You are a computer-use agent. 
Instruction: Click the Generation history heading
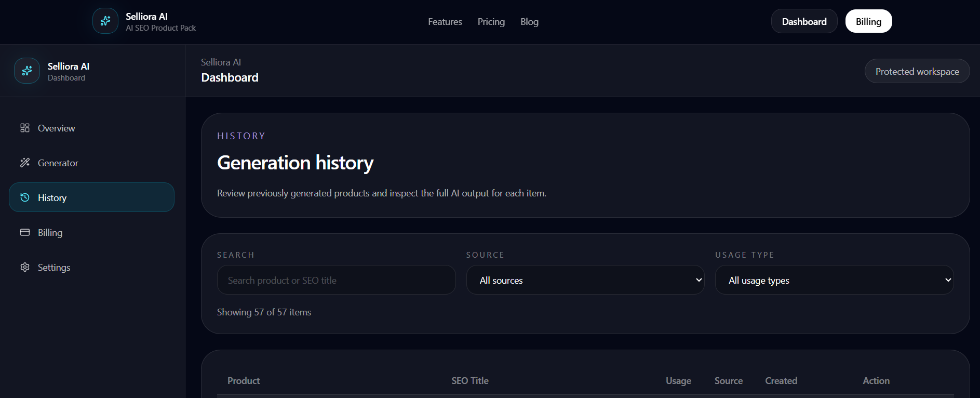[295, 163]
